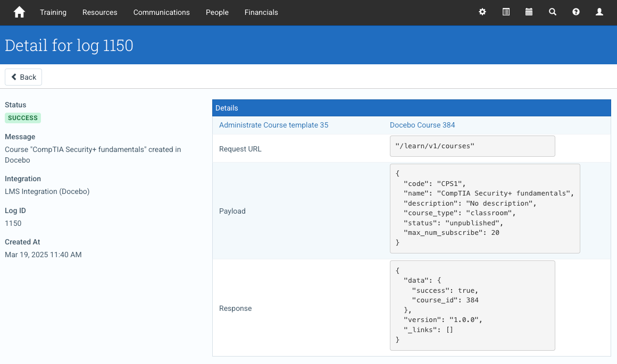Screen dimensions: 617x364
Task: Open the user profile icon
Action: [599, 12]
